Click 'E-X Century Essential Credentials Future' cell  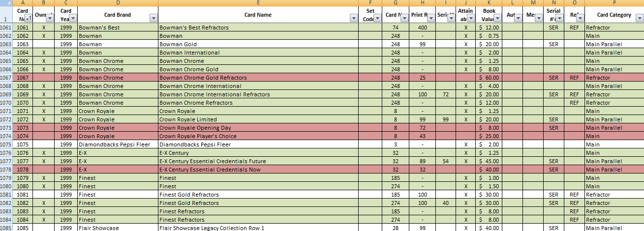tap(258, 161)
